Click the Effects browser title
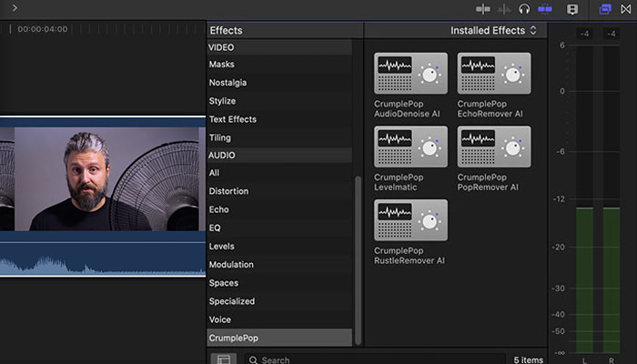637x364 pixels. pyautogui.click(x=226, y=30)
